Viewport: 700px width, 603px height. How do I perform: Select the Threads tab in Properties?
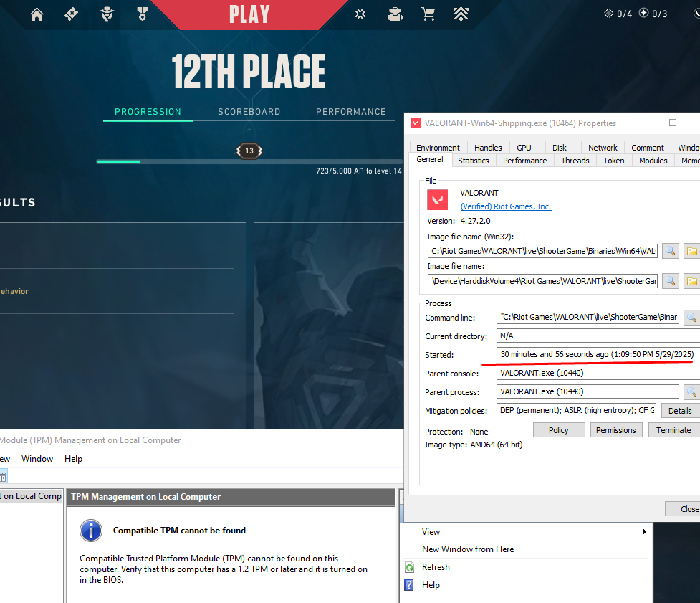575,161
